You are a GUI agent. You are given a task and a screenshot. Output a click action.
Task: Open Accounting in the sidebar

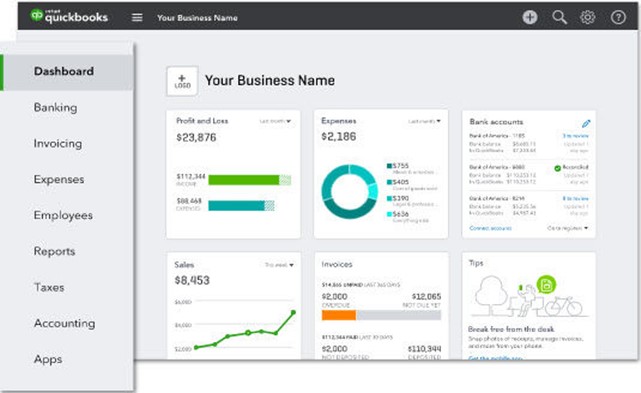[65, 323]
